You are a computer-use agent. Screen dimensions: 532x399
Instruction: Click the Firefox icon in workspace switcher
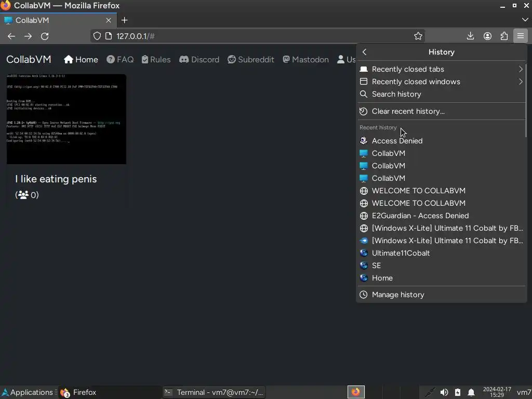[356, 392]
